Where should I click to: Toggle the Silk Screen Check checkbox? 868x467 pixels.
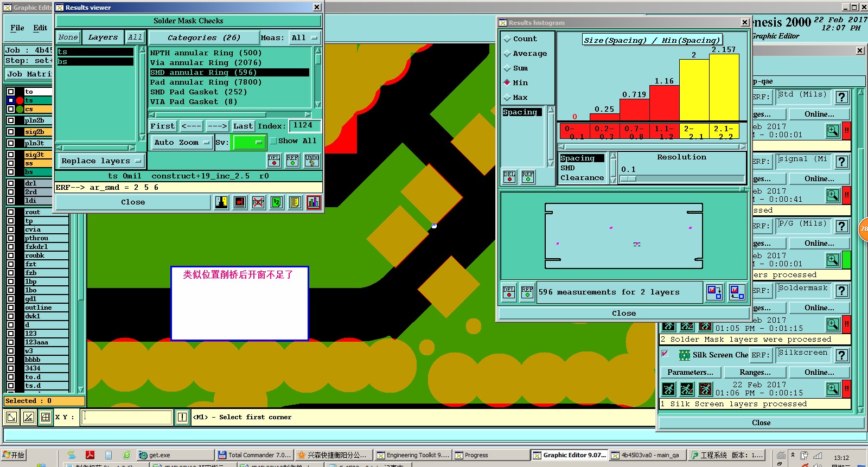[665, 354]
